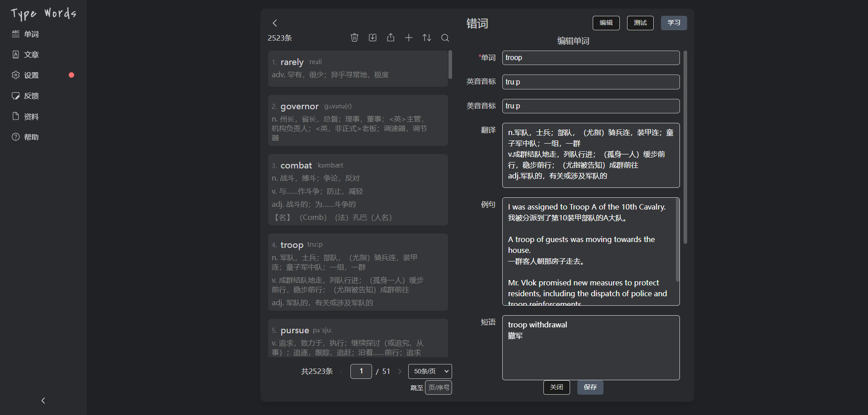Click the 学习 button
The height and width of the screenshot is (415, 868).
[x=674, y=23]
